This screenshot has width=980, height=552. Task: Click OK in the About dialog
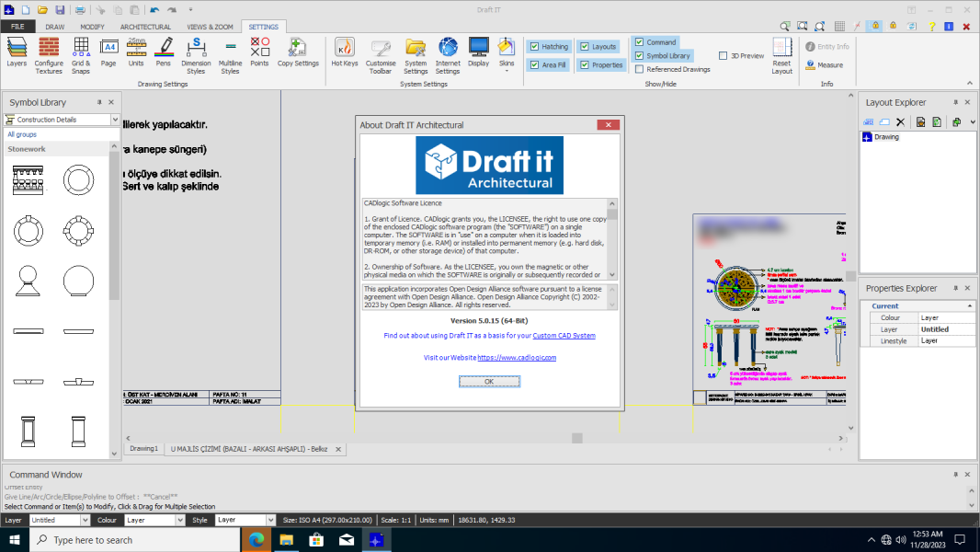[x=489, y=381]
